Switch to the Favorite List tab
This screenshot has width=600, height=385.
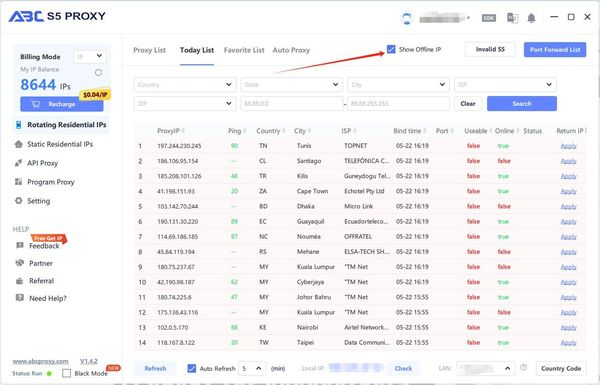244,50
